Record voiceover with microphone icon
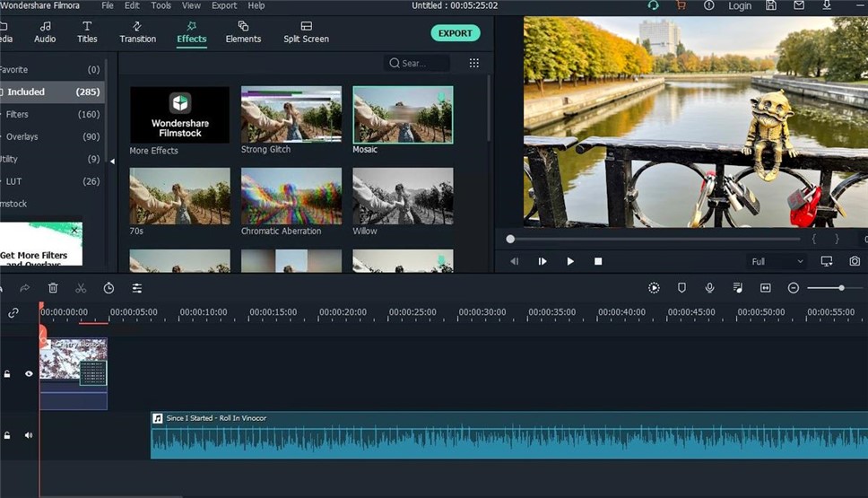The width and height of the screenshot is (868, 498). [x=709, y=288]
